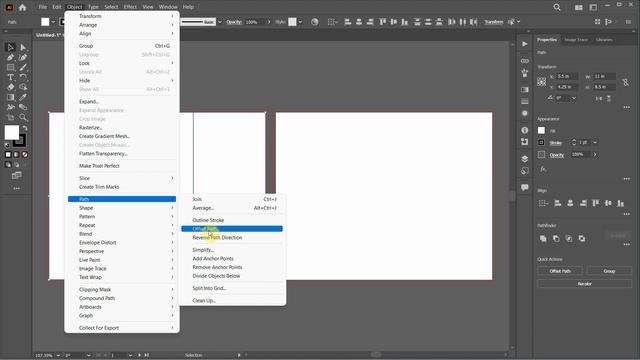
Task: Click the X position input field
Action: click(x=567, y=76)
